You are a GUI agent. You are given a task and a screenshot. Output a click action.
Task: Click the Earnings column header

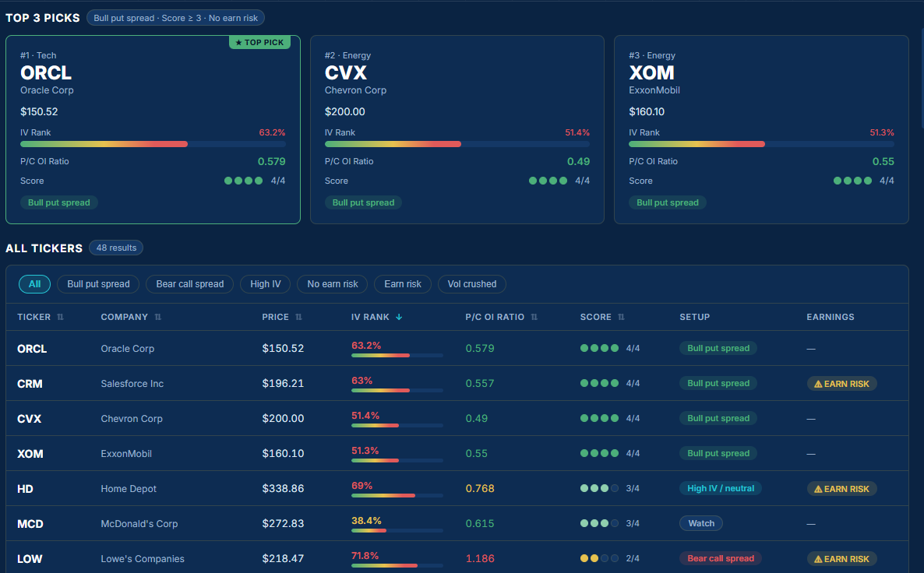(x=831, y=317)
